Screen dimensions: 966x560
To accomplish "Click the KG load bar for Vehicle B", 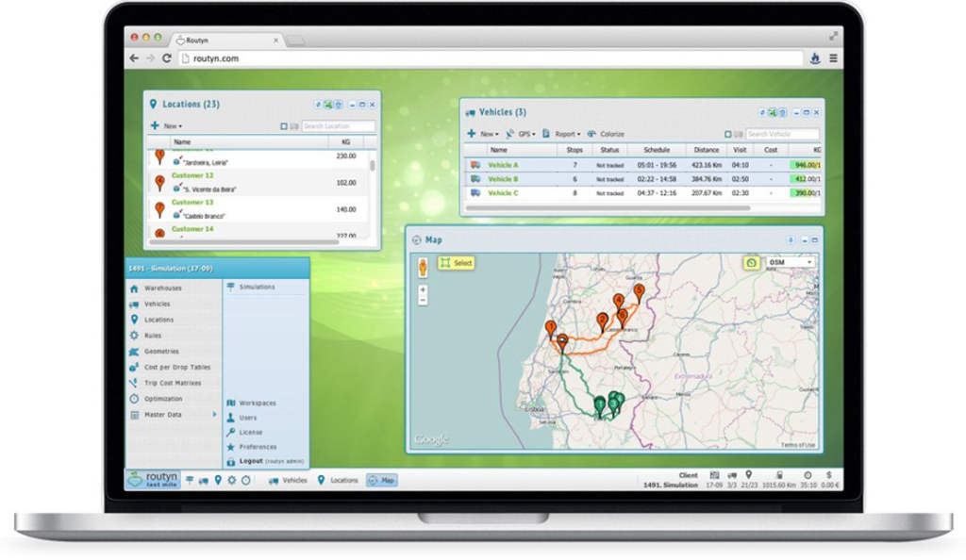I will pos(806,179).
